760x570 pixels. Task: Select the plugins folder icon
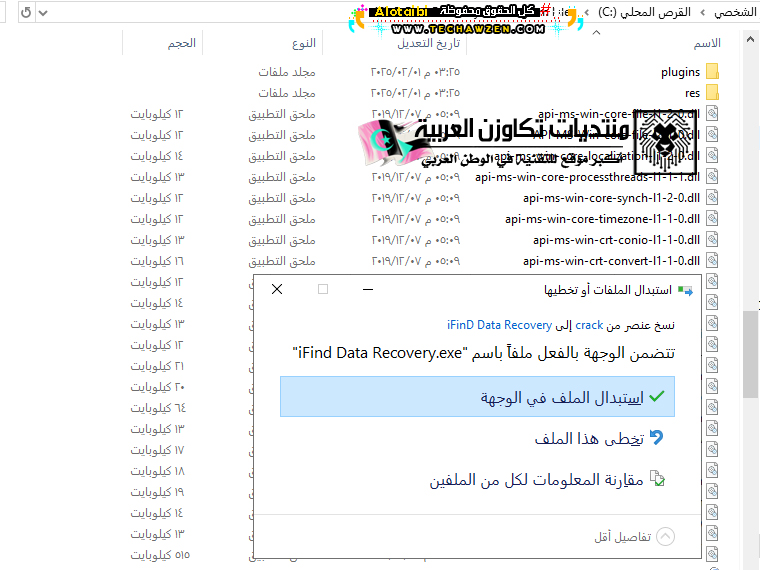(712, 72)
